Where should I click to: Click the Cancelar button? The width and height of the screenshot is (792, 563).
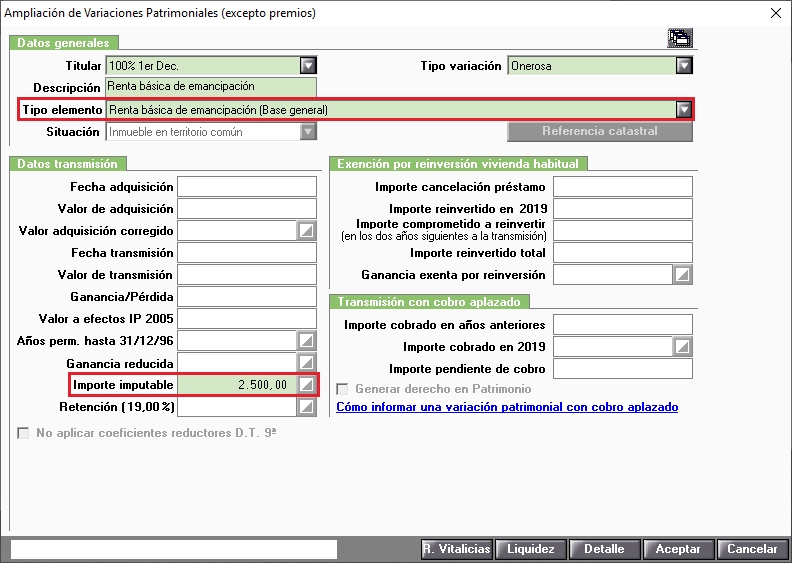tap(752, 549)
